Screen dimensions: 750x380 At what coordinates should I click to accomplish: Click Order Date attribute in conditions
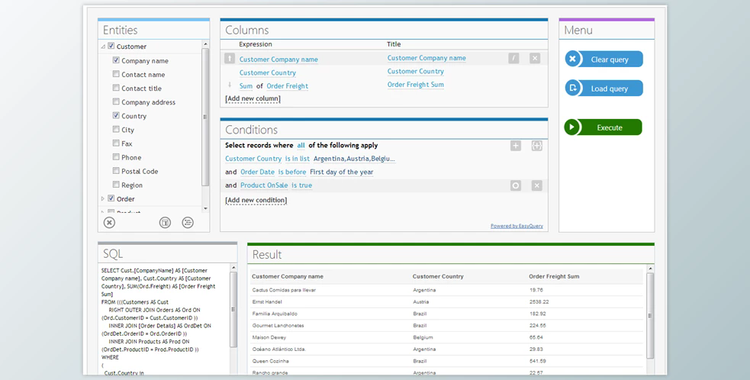[x=257, y=172]
